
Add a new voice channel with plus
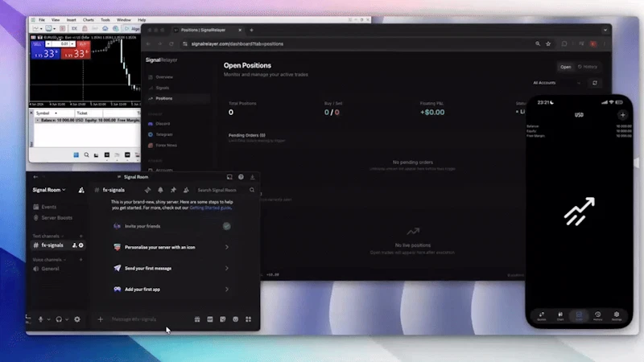(81, 260)
